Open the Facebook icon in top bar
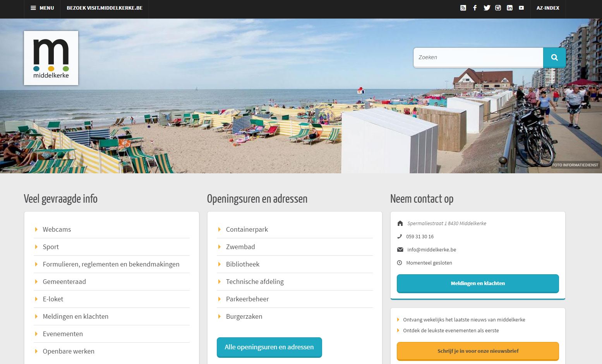This screenshot has height=364, width=602. click(x=475, y=8)
